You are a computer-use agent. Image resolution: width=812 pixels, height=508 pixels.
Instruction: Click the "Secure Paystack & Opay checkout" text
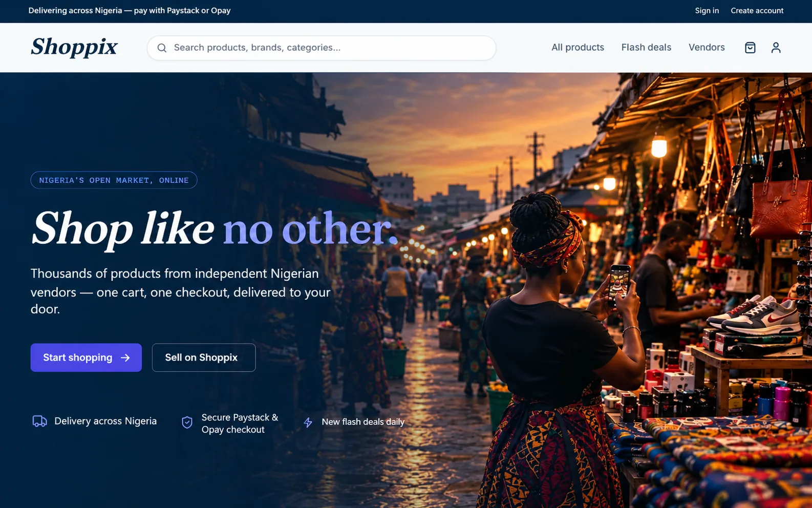pos(240,424)
